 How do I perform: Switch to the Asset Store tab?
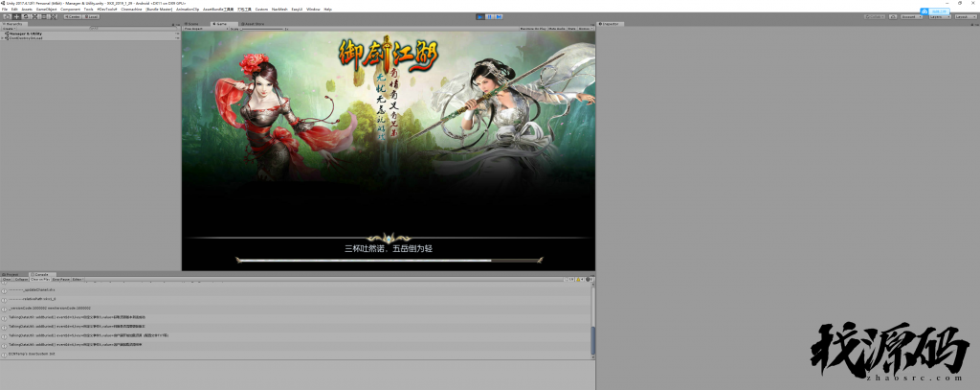253,24
